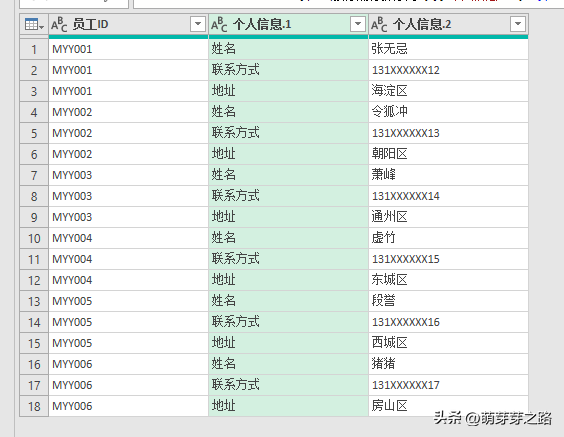The width and height of the screenshot is (564, 437).
Task: Click cell 131XXXXXX15
Action: click(x=449, y=259)
